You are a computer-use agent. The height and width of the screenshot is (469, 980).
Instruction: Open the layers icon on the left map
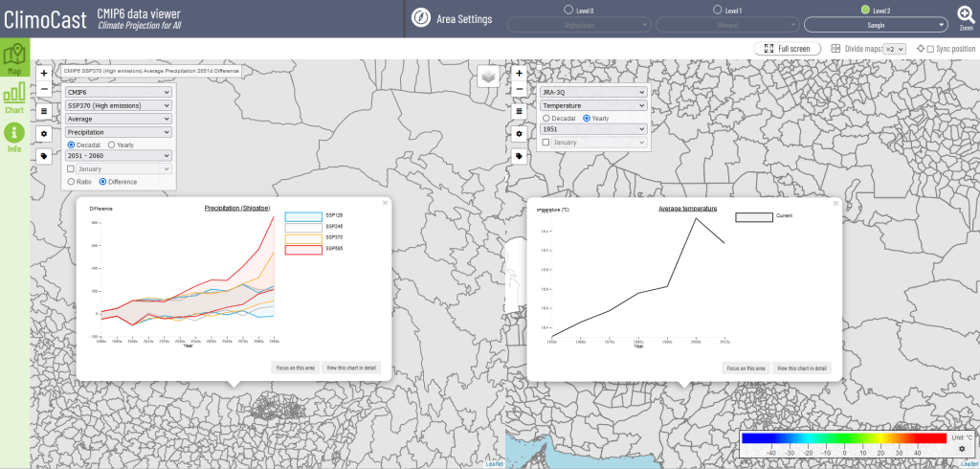pos(488,77)
